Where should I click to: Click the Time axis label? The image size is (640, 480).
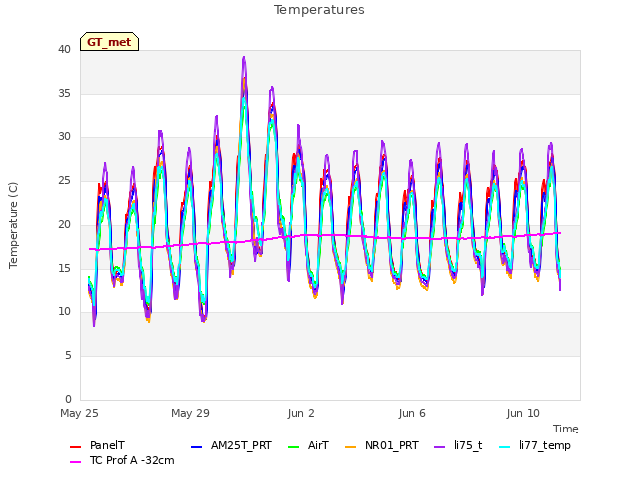(566, 429)
